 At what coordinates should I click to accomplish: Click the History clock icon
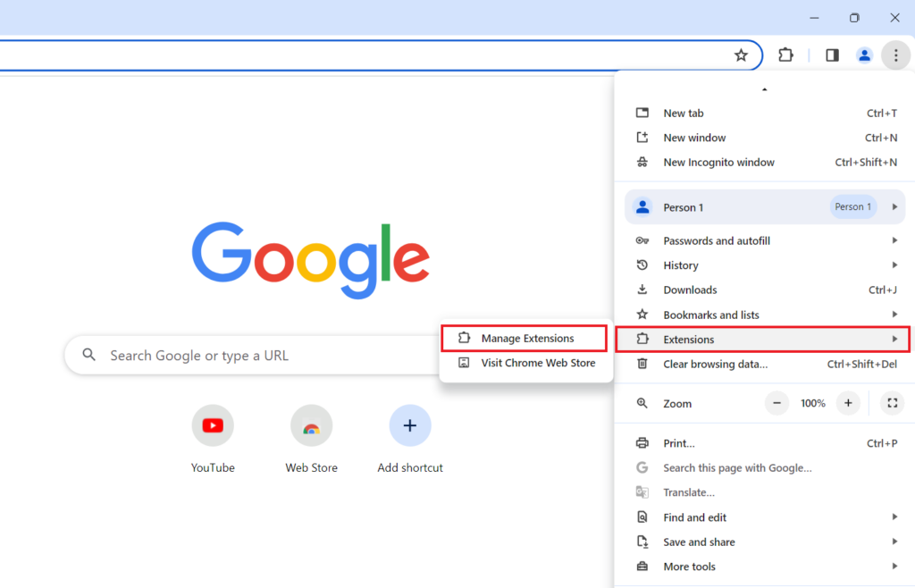[642, 265]
